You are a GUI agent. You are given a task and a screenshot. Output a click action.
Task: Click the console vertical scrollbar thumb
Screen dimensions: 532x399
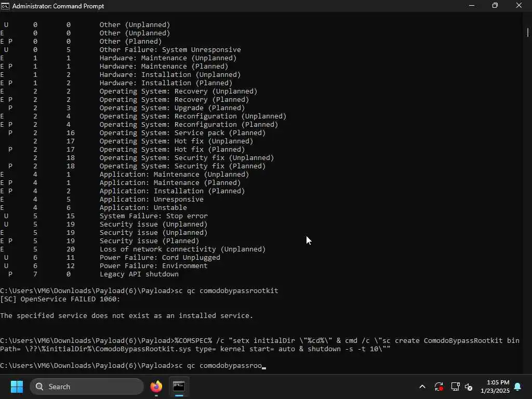tap(528, 32)
